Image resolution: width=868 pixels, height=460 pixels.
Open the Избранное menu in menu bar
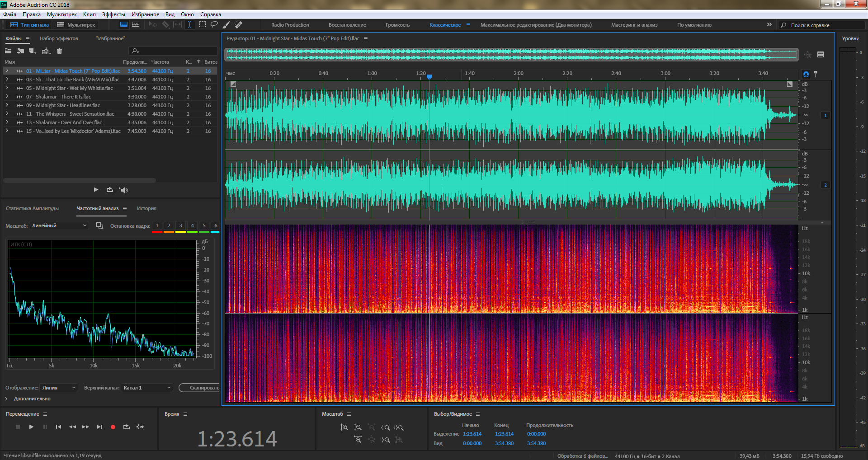[x=145, y=14]
